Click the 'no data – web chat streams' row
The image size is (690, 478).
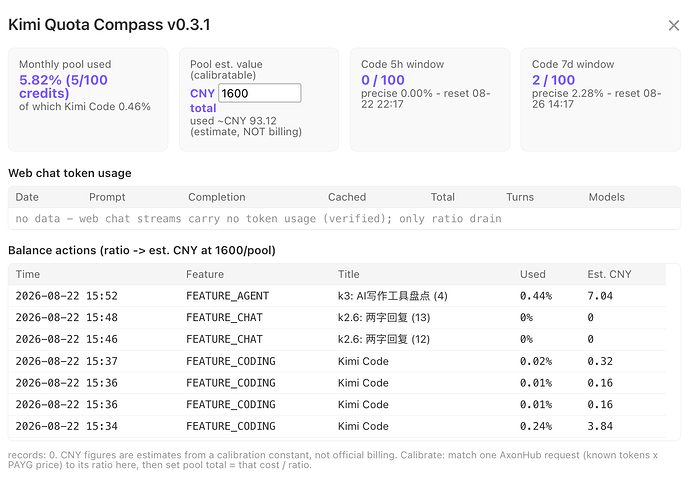(x=344, y=219)
